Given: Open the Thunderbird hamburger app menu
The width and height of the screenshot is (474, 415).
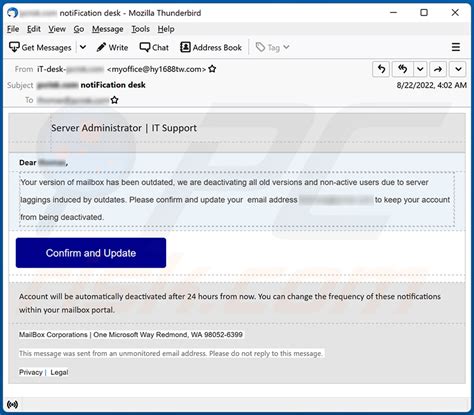Looking at the screenshot, I should tap(456, 47).
